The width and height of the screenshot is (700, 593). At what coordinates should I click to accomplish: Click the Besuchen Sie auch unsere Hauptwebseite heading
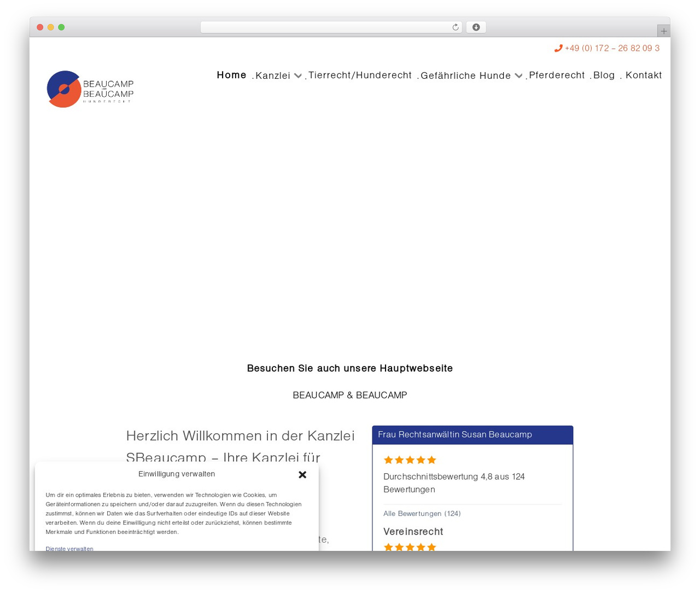click(x=350, y=368)
